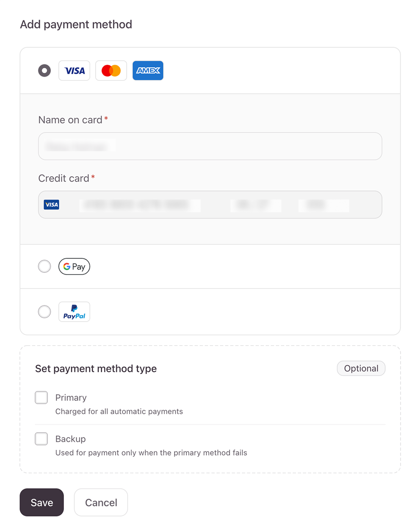Click the card security code field
Screen dimensions: 420x530
[323, 205]
